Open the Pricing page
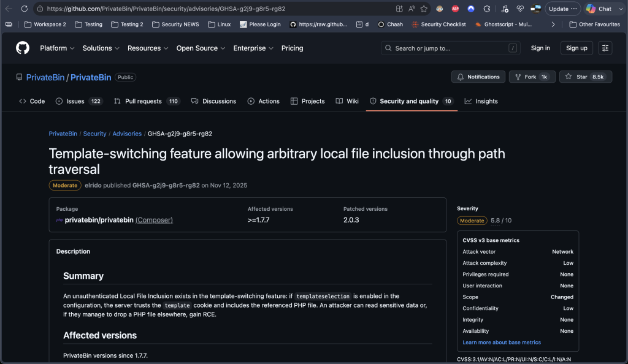 [x=292, y=48]
